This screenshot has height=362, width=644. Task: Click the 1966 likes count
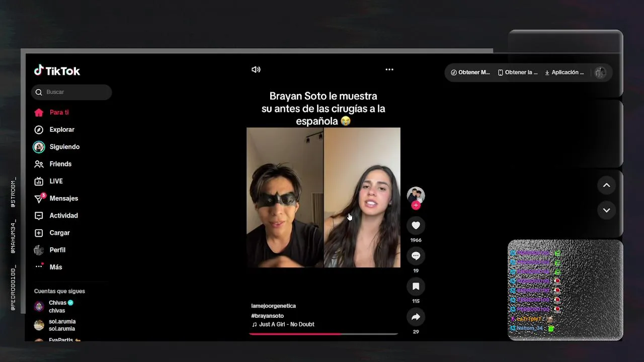point(416,240)
